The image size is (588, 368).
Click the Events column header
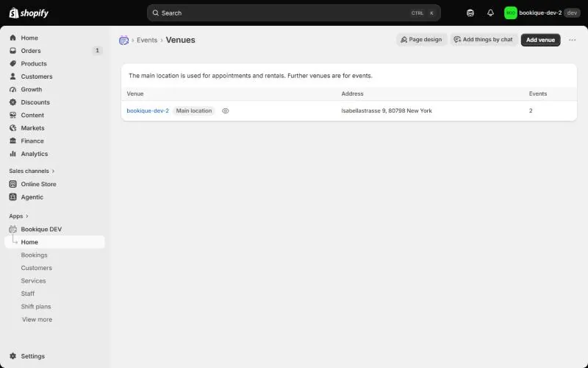tap(538, 94)
